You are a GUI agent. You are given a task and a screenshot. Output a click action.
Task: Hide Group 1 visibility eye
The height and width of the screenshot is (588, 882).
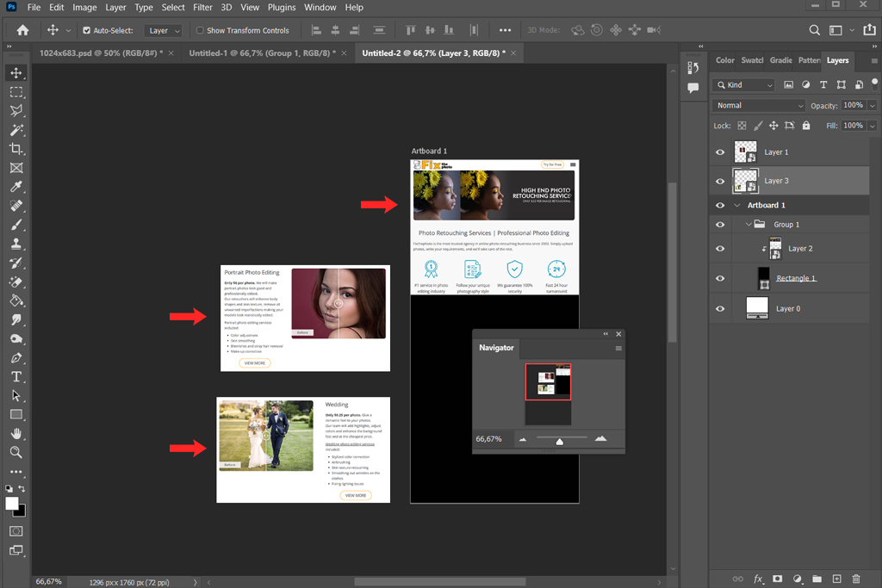point(720,225)
